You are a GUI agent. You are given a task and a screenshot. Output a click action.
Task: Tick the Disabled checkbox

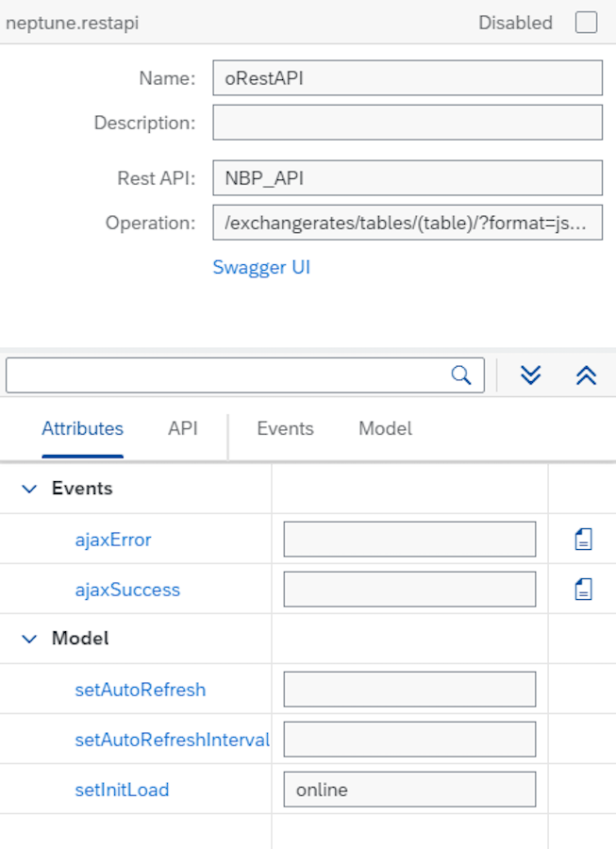pos(586,23)
